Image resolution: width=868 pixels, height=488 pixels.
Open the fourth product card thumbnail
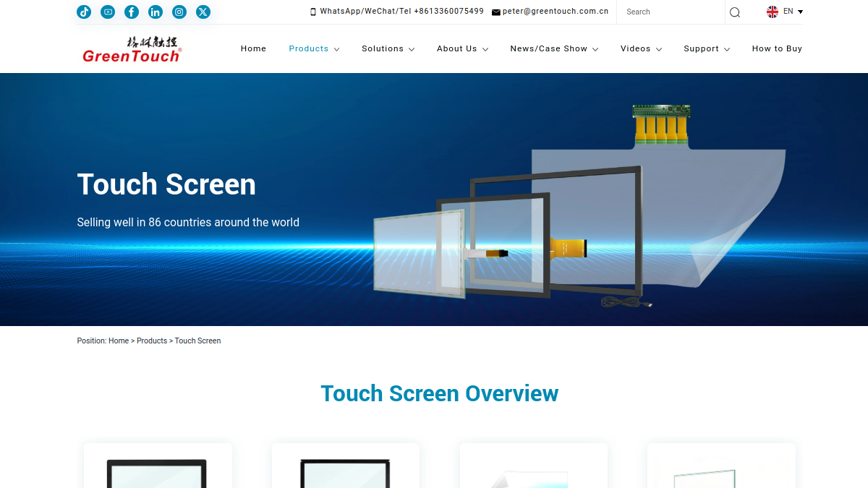[x=721, y=466]
